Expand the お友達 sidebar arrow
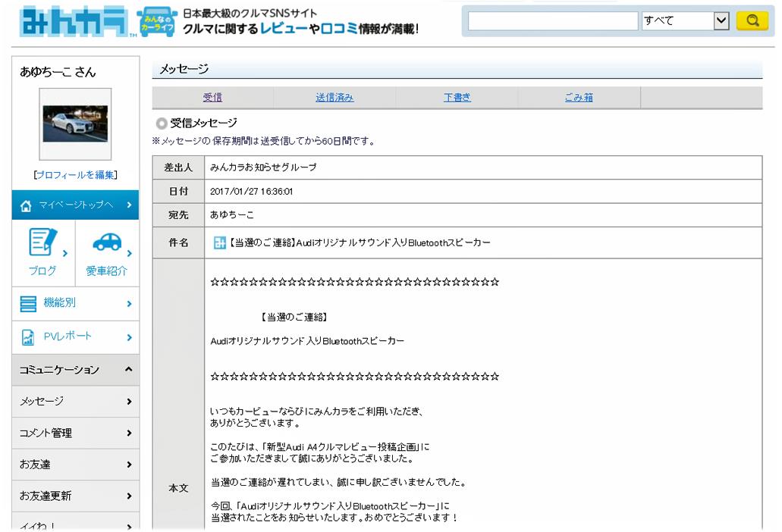The height and width of the screenshot is (532, 782). [129, 465]
